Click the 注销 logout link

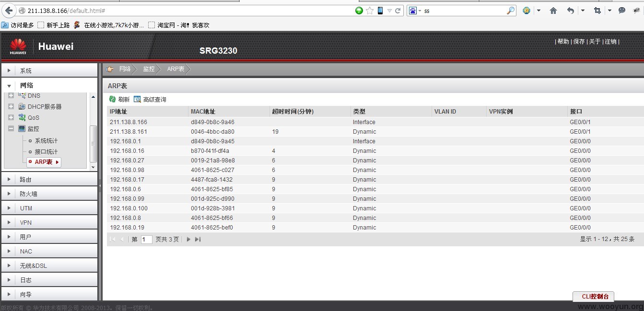point(610,42)
